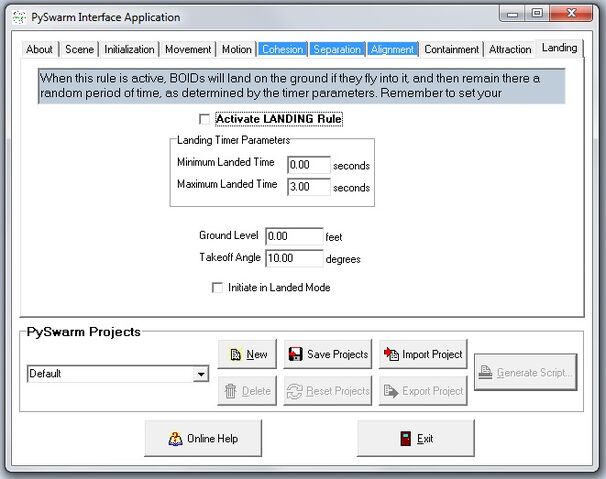This screenshot has height=479, width=606.
Task: Click the PySwarm application icon in title bar
Action: 19,17
